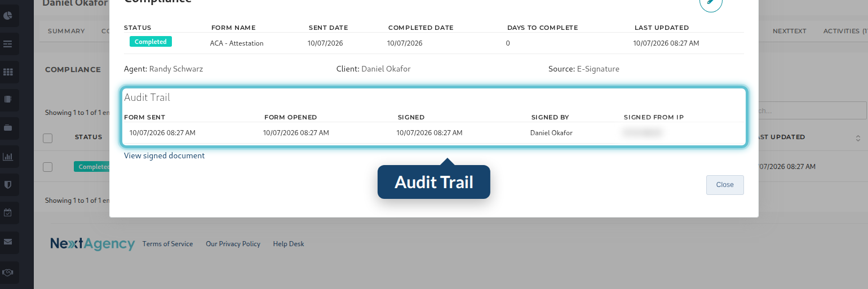Click the Close button in the dialog
The height and width of the screenshot is (289, 868).
725,185
